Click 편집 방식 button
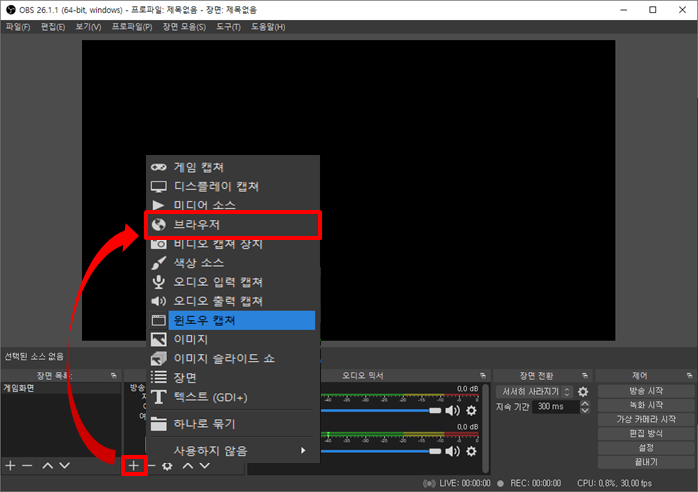This screenshot has height=492, width=698. pos(646,434)
